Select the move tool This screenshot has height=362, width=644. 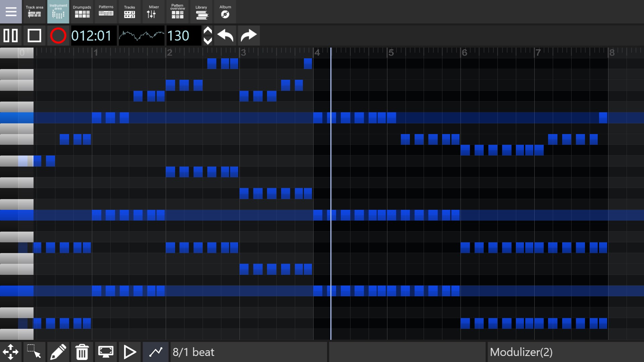pos(11,352)
